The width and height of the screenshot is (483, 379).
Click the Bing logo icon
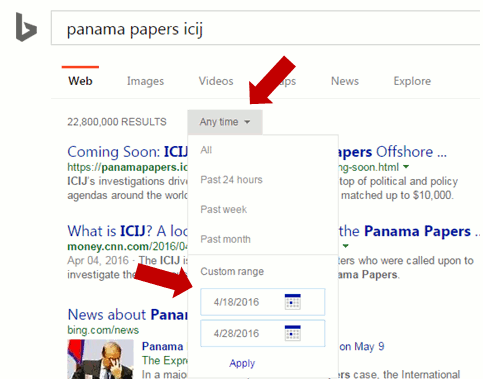point(26,27)
